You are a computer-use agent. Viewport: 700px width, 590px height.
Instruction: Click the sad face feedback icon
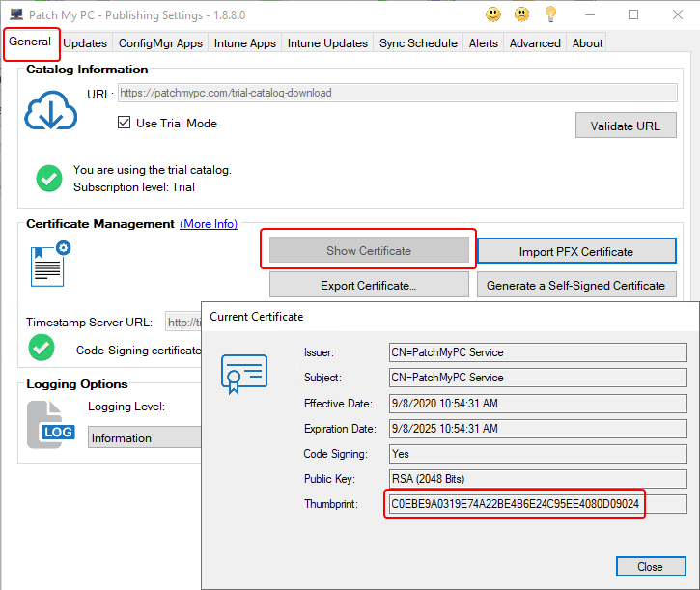coord(521,14)
